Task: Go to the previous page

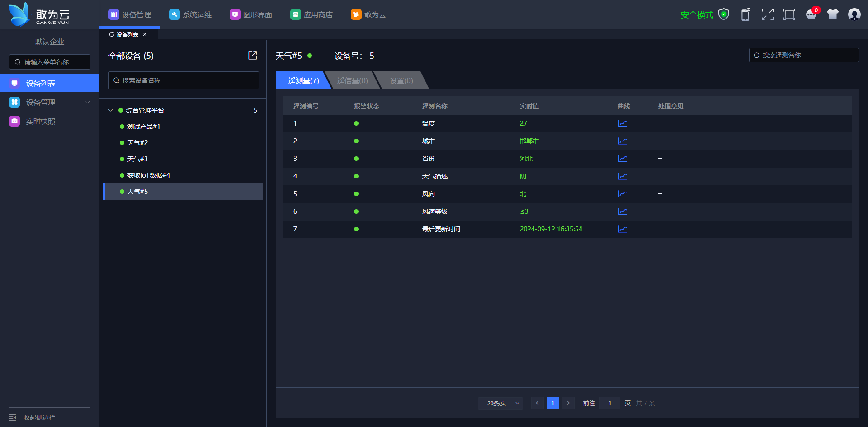Action: 537,403
